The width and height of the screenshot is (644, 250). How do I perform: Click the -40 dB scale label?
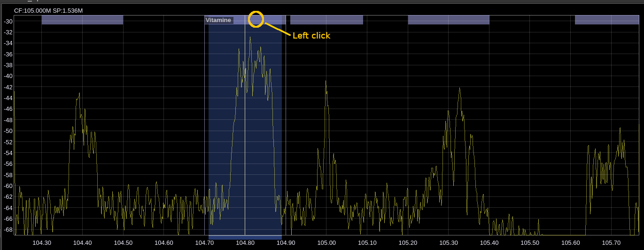click(8, 76)
